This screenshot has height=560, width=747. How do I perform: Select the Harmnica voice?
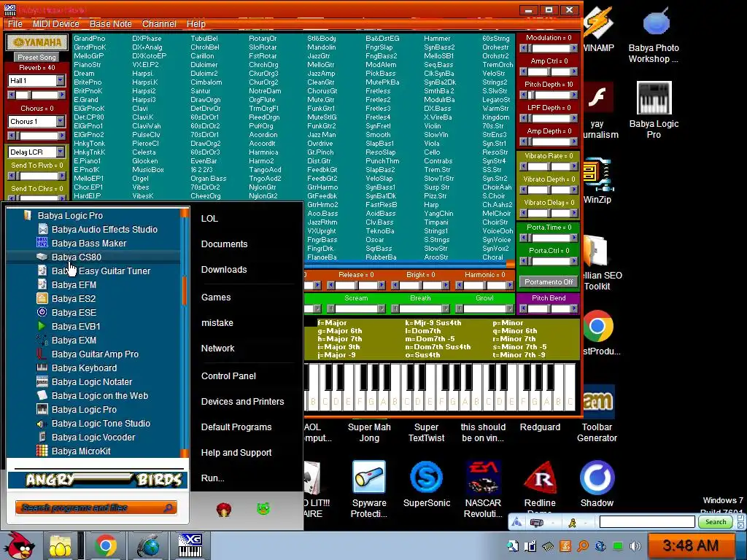pyautogui.click(x=263, y=152)
